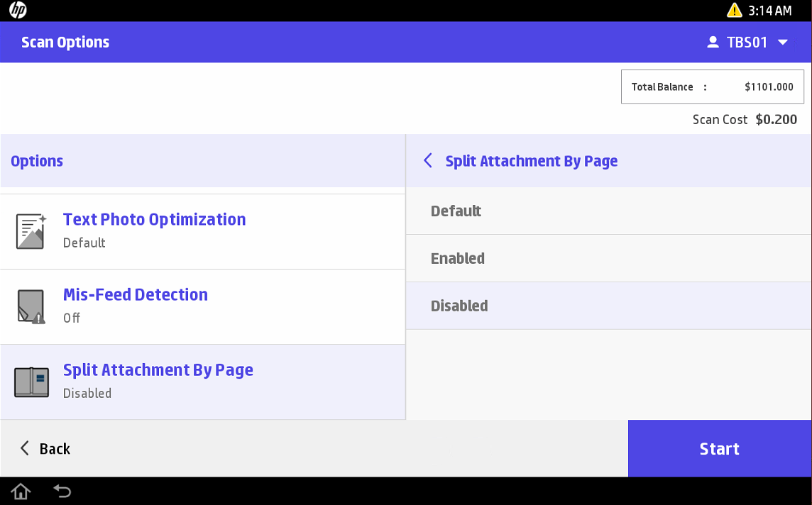Open Text Photo Optimization settings

coord(202,231)
